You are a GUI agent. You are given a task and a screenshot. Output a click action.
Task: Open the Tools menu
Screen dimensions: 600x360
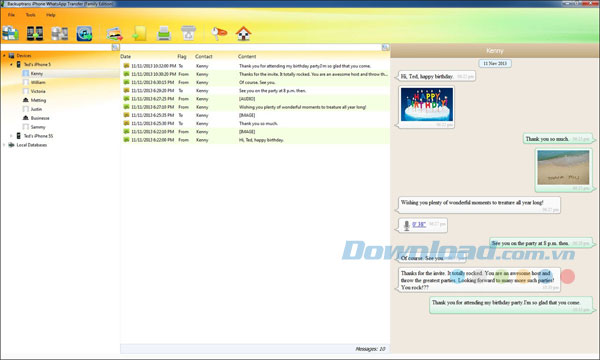click(x=31, y=15)
